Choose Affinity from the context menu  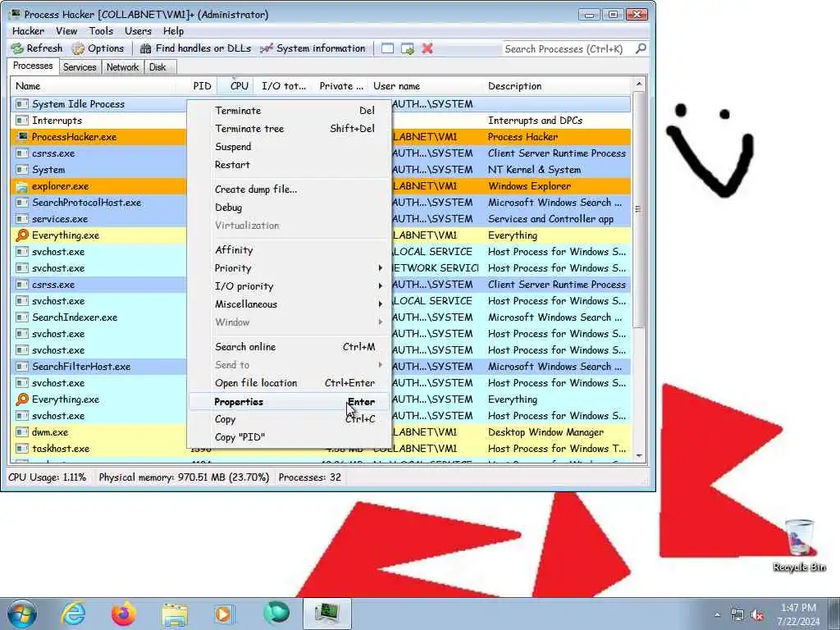290,250
